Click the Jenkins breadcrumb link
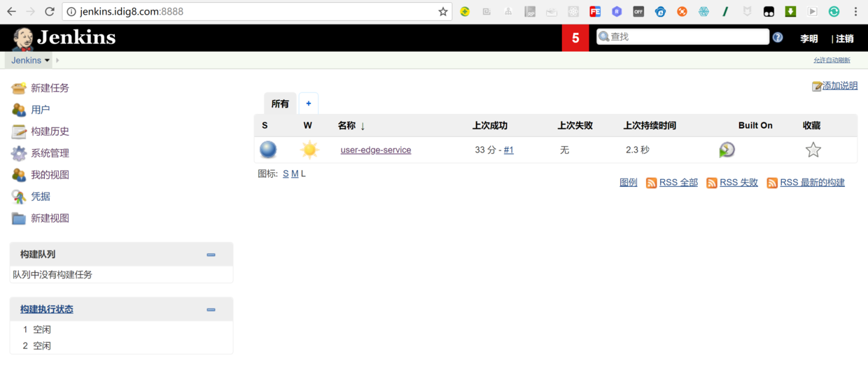Screen dimensions: 868x384 point(26,60)
